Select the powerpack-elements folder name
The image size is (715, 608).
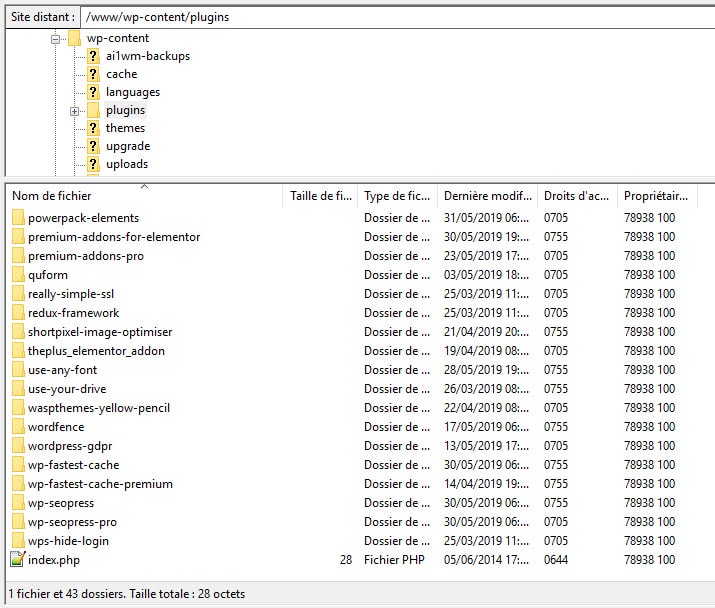(83, 218)
